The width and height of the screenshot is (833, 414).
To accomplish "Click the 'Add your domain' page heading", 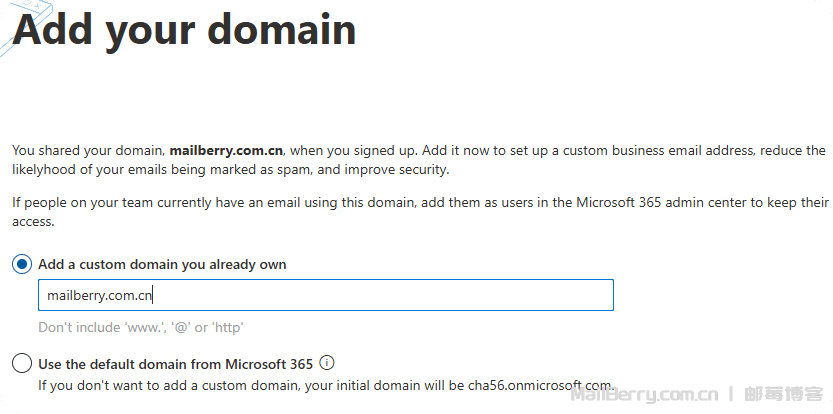I will [x=184, y=30].
